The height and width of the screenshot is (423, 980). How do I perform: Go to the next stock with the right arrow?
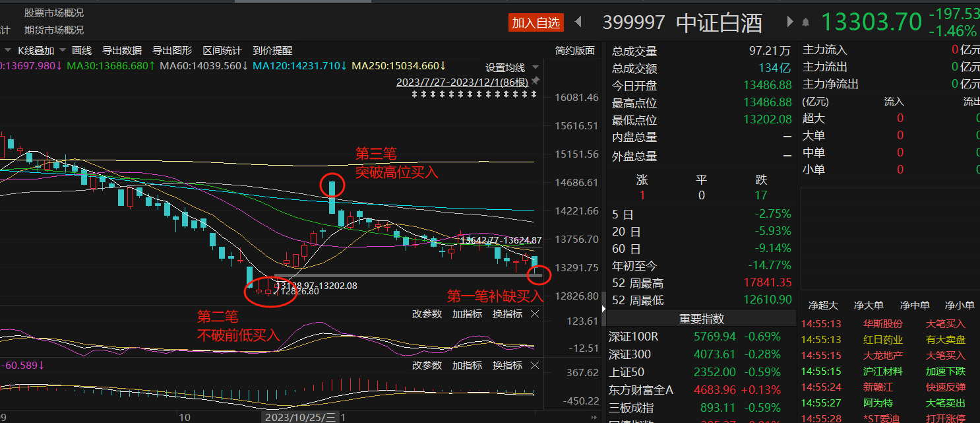point(790,22)
